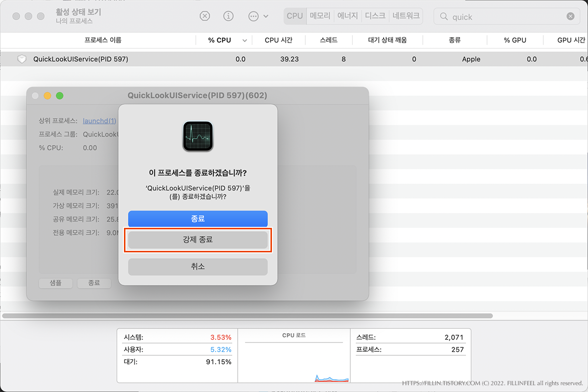This screenshot has width=588, height=392.
Task: Sort by CPU 시간 column
Action: point(278,40)
